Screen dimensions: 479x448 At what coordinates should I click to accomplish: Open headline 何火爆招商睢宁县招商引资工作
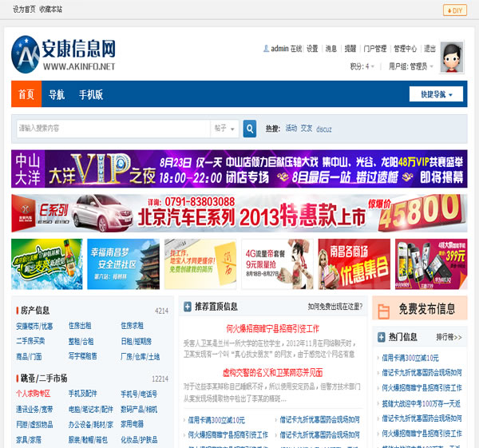point(272,329)
